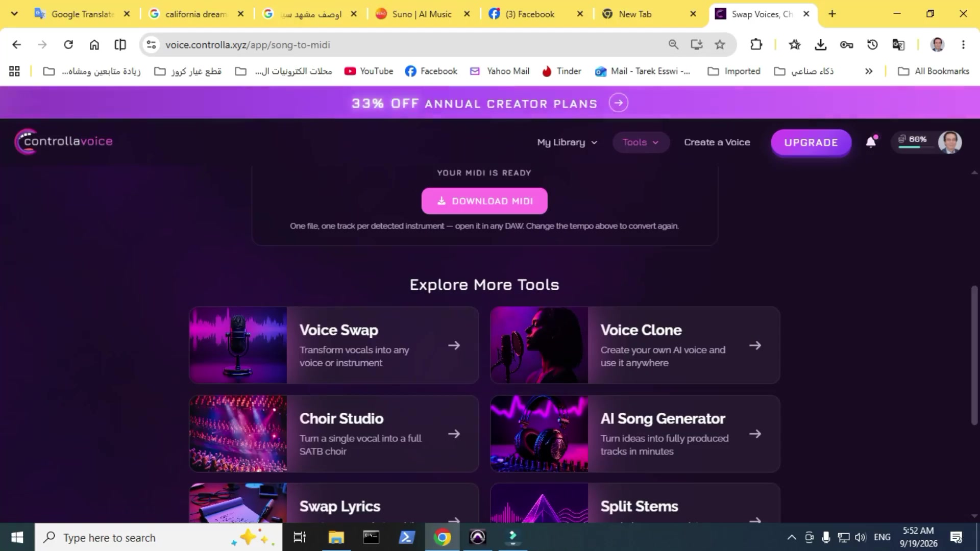980x551 pixels.
Task: Open the Voice Swap microphone thumbnail
Action: coord(238,345)
